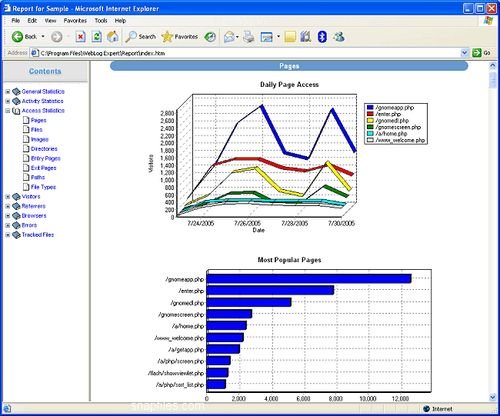Click the Edit page toolbar icon
This screenshot has height=416, width=500.
[266, 37]
